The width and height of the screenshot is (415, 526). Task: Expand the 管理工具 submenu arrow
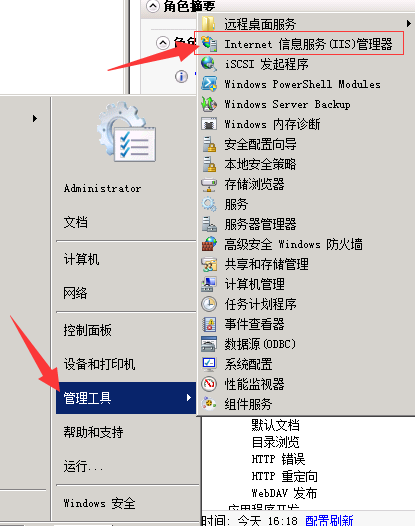pos(189,398)
